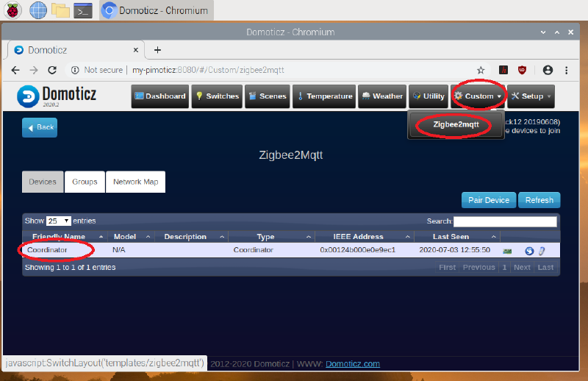Go to Last page of entries
588x381 pixels.
pyautogui.click(x=545, y=267)
